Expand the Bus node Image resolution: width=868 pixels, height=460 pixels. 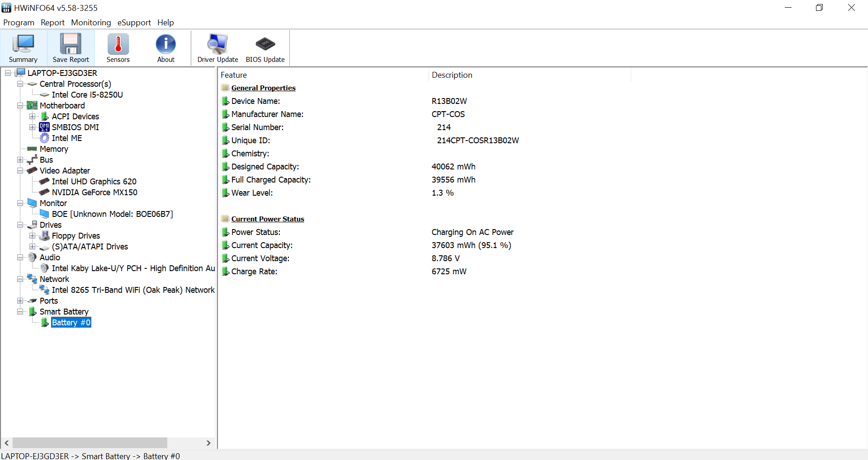(20, 160)
